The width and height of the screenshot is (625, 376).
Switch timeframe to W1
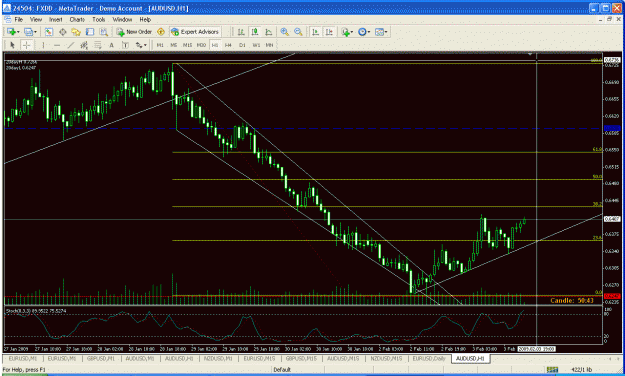click(256, 45)
